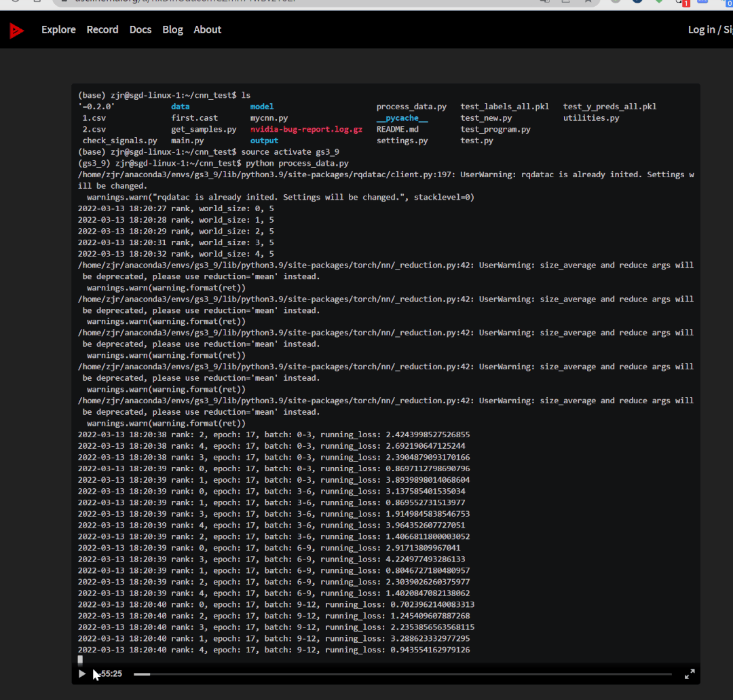Click the 55:25 timestamp display
Viewport: 733px width, 700px height.
coord(111,674)
